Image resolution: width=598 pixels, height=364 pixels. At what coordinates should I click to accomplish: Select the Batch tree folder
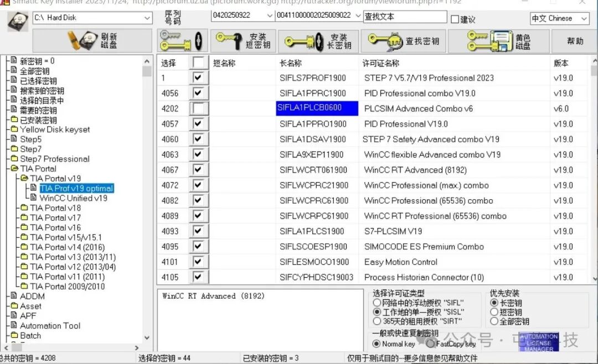pos(30,336)
